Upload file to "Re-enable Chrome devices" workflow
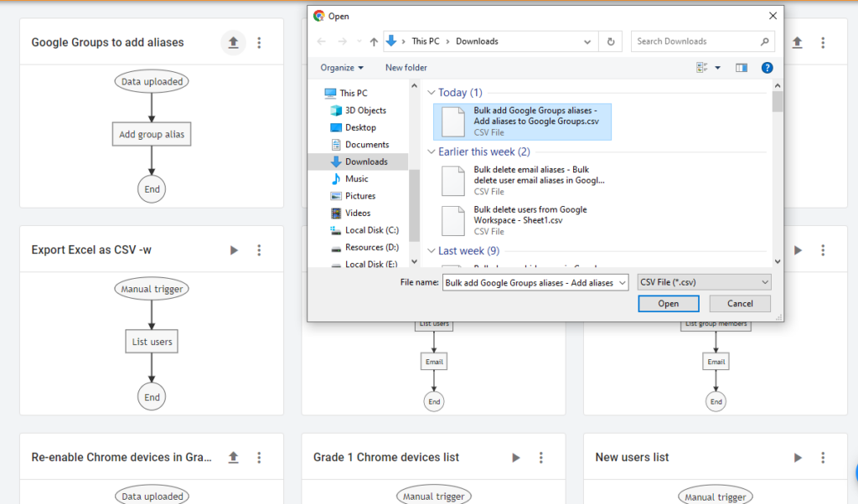 (x=233, y=457)
